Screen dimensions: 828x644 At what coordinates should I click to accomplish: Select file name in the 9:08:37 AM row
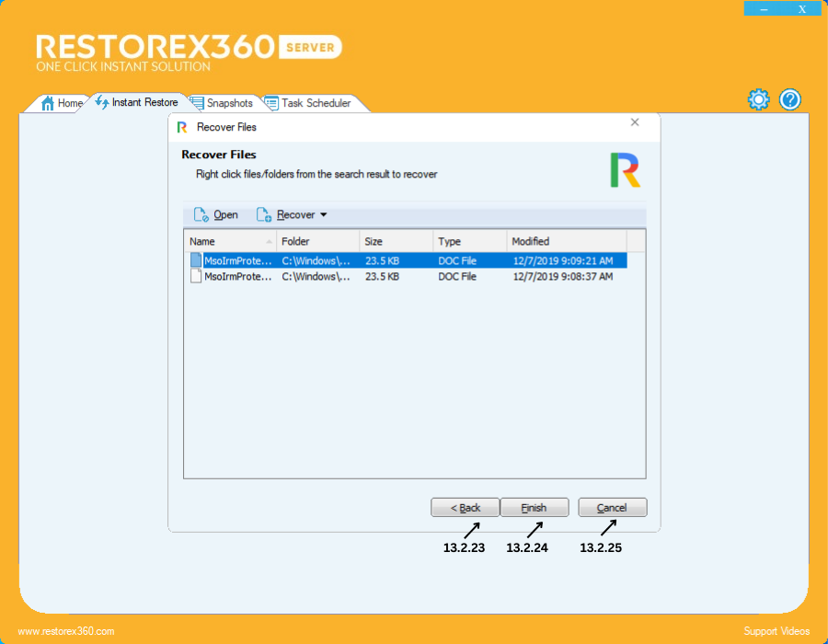pyautogui.click(x=237, y=276)
